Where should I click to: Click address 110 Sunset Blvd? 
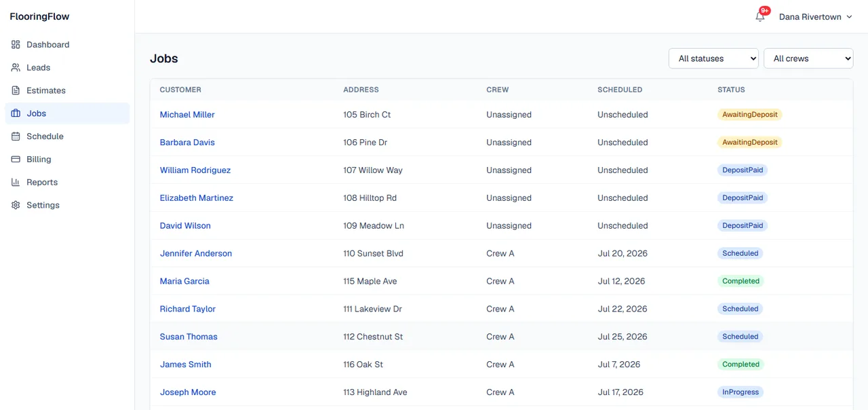click(x=373, y=254)
